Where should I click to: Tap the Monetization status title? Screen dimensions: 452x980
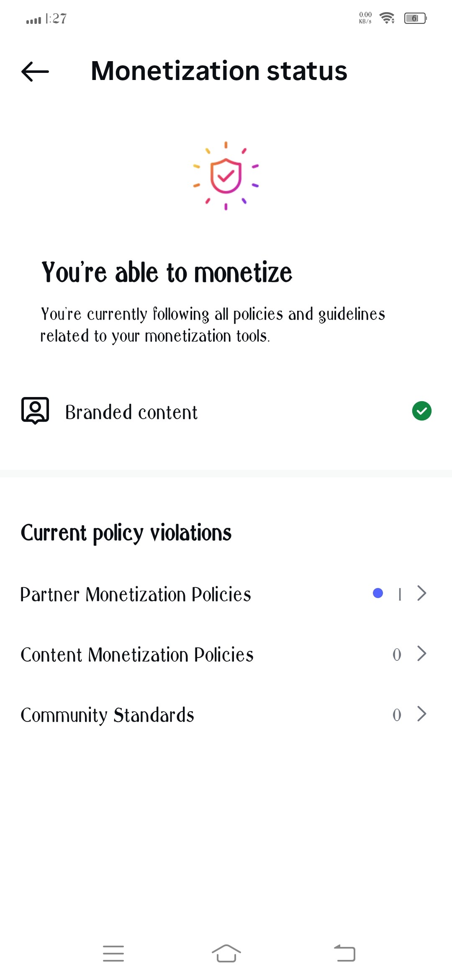[x=219, y=71]
